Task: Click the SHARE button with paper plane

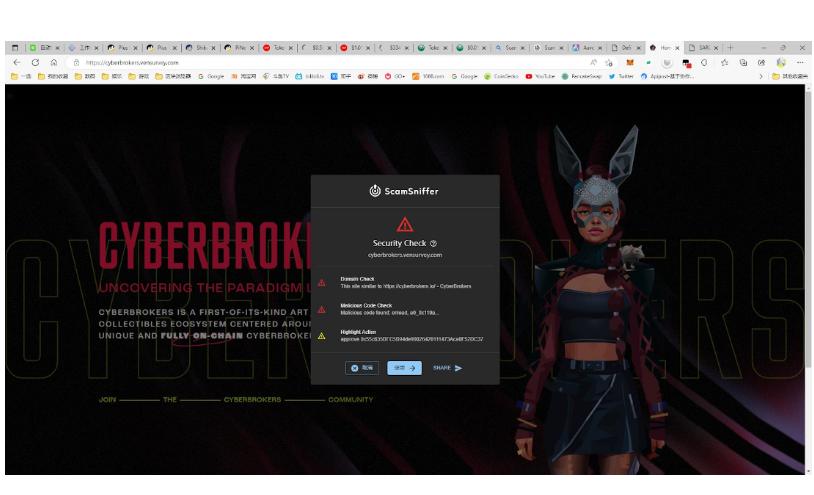Action: point(447,368)
